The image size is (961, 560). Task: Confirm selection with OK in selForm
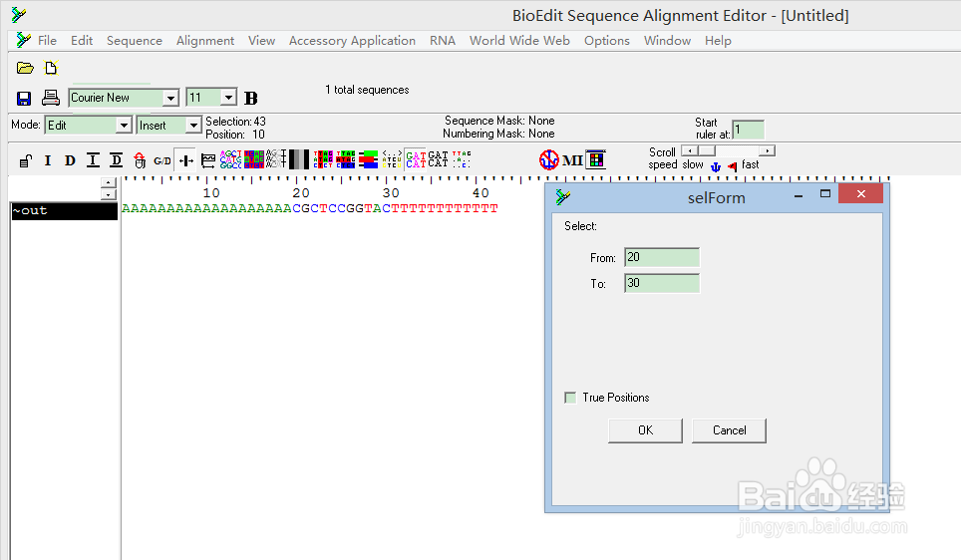point(645,430)
